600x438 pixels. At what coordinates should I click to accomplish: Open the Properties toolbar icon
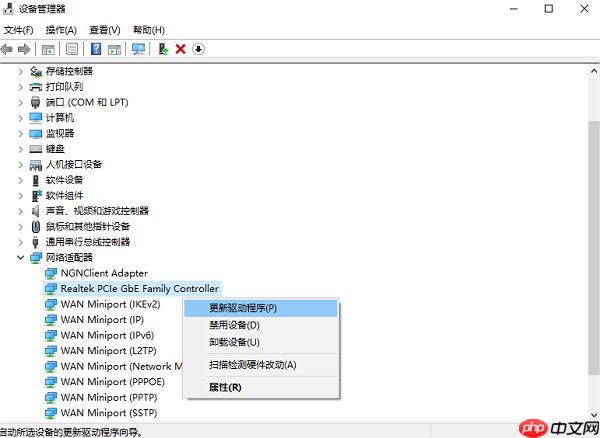point(72,49)
